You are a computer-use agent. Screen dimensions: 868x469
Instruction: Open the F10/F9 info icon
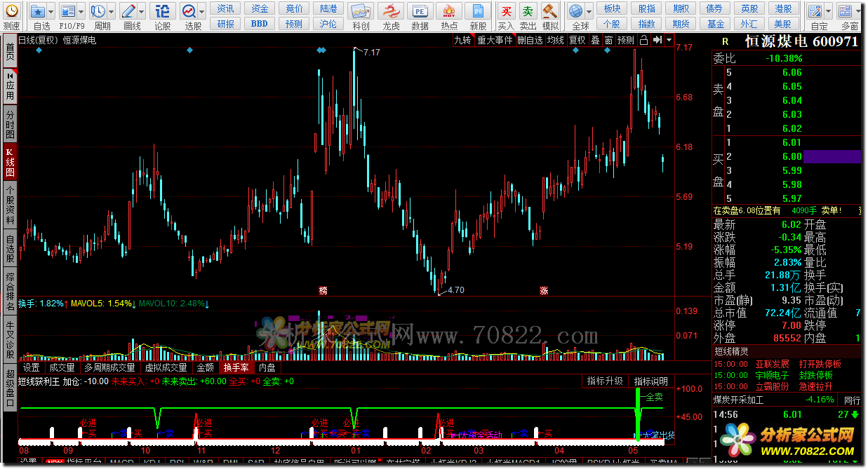[x=67, y=11]
